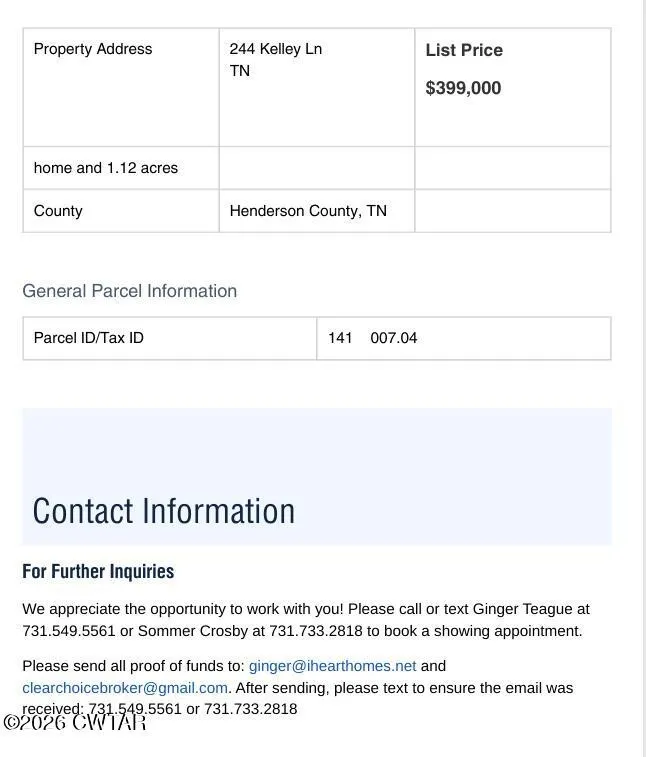The width and height of the screenshot is (646, 757).
Task: Select the $399,000 price value
Action: click(x=463, y=88)
